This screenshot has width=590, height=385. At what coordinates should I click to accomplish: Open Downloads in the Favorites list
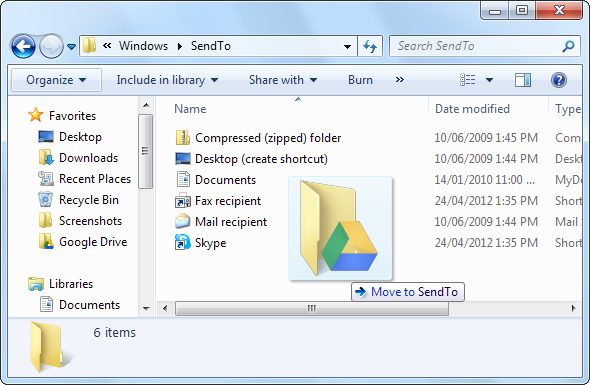88,158
